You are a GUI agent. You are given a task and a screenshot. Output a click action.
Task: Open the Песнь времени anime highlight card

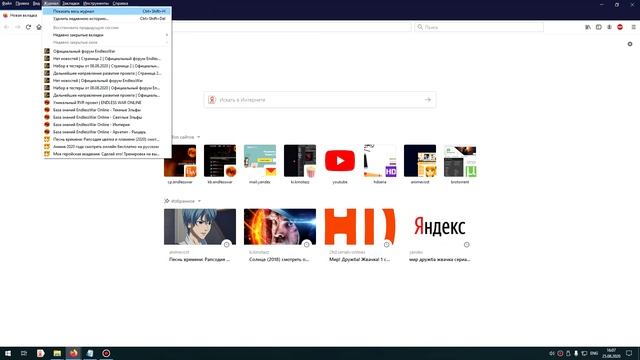point(200,236)
